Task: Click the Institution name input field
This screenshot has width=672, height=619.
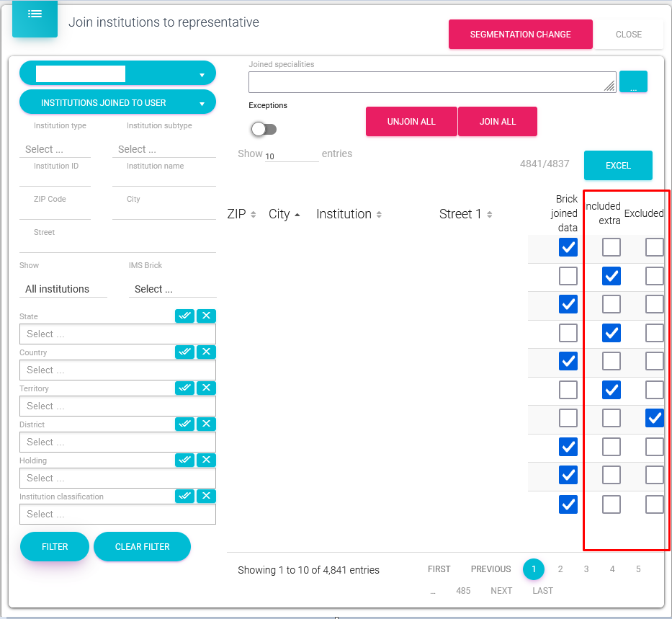Action: (163, 179)
